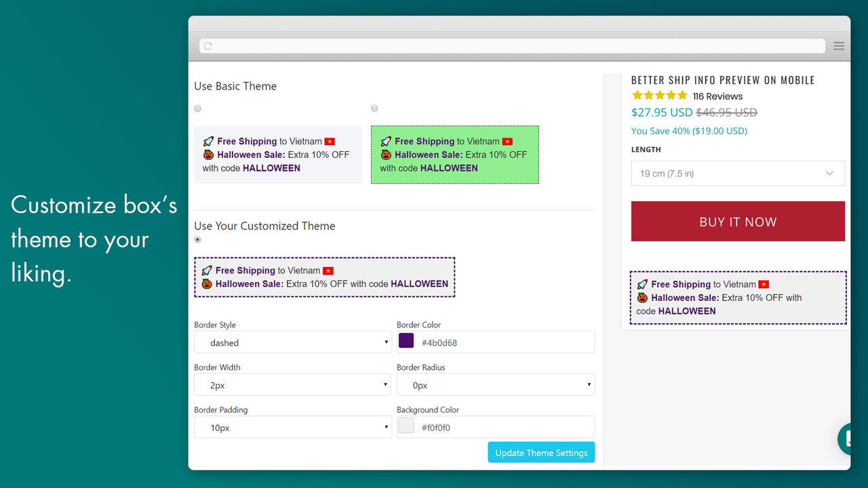Open the 116 Reviews link

(717, 96)
